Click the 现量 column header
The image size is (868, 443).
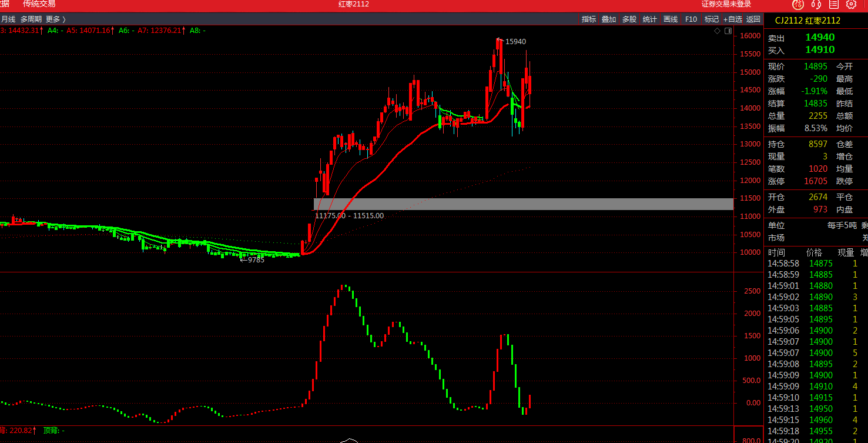846,252
